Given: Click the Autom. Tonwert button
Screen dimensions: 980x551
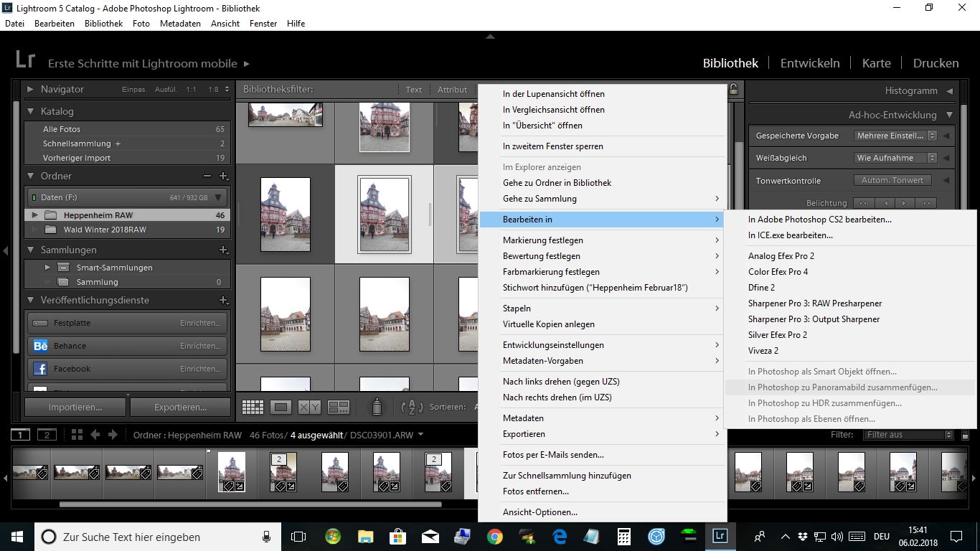Looking at the screenshot, I should 892,180.
